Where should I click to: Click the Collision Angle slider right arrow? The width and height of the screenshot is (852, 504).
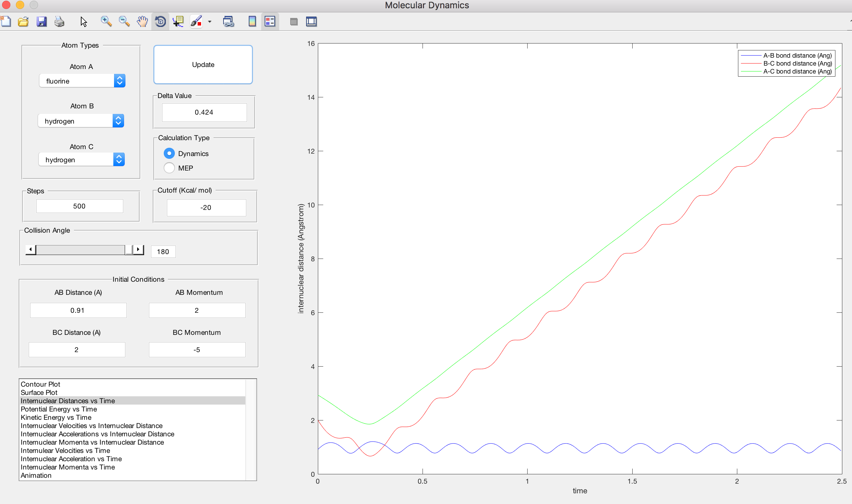point(138,250)
